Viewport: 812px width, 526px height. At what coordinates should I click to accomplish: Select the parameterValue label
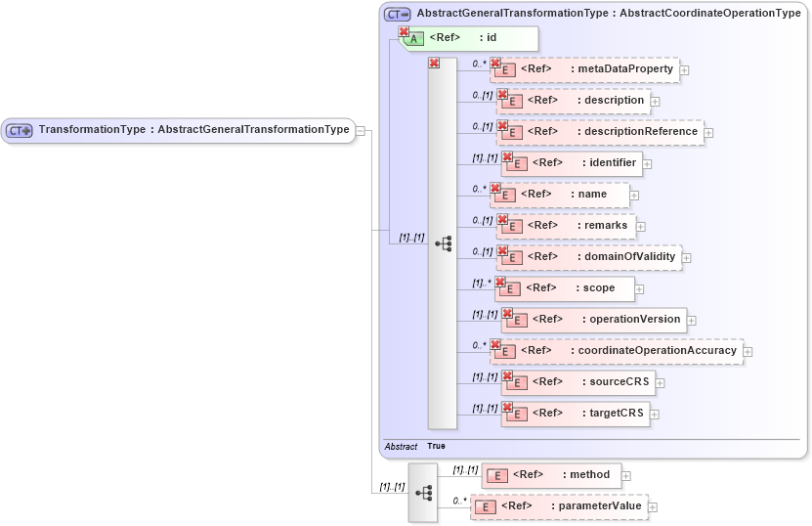[600, 505]
